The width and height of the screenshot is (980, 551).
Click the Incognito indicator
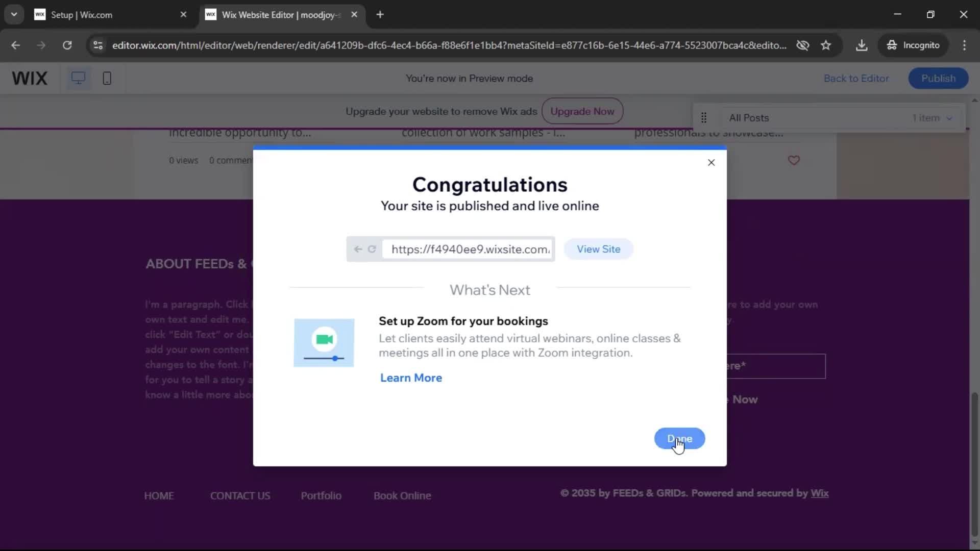(x=914, y=45)
